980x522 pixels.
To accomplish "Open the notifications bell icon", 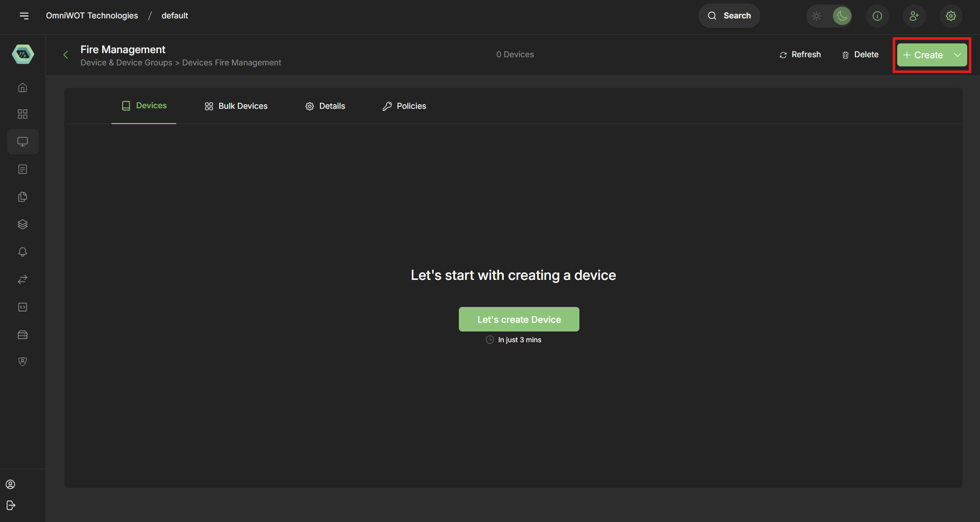I will click(22, 252).
